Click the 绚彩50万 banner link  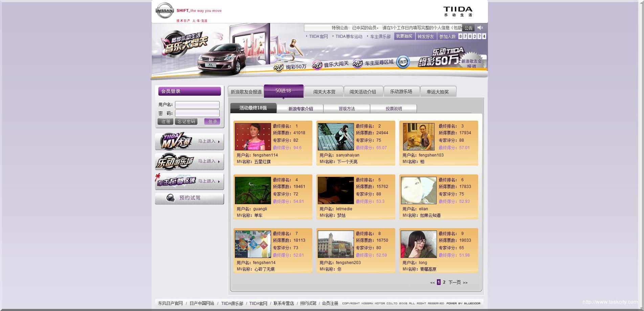pos(296,67)
